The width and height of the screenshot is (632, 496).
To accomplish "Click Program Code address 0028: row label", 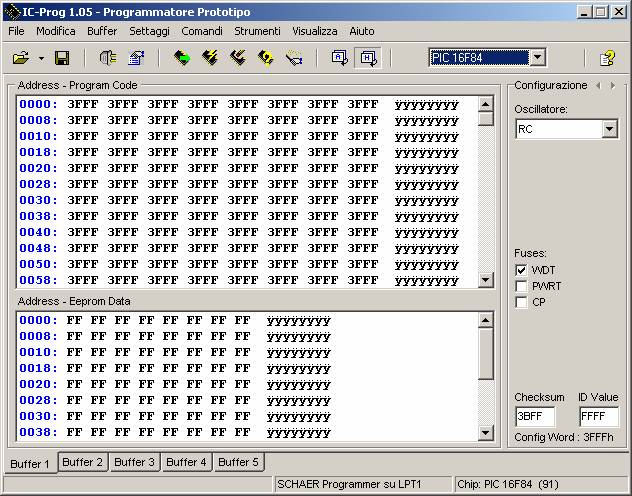I will tap(38, 184).
